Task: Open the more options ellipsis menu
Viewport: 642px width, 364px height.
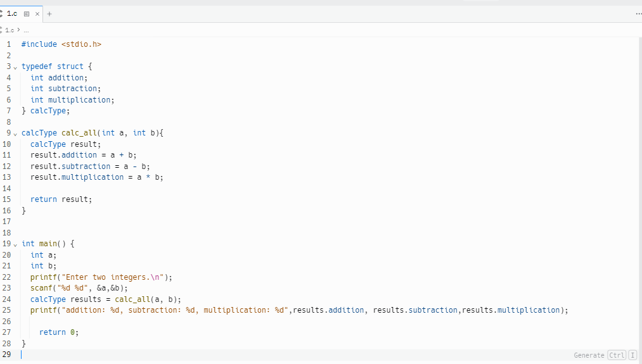Action: coord(638,14)
